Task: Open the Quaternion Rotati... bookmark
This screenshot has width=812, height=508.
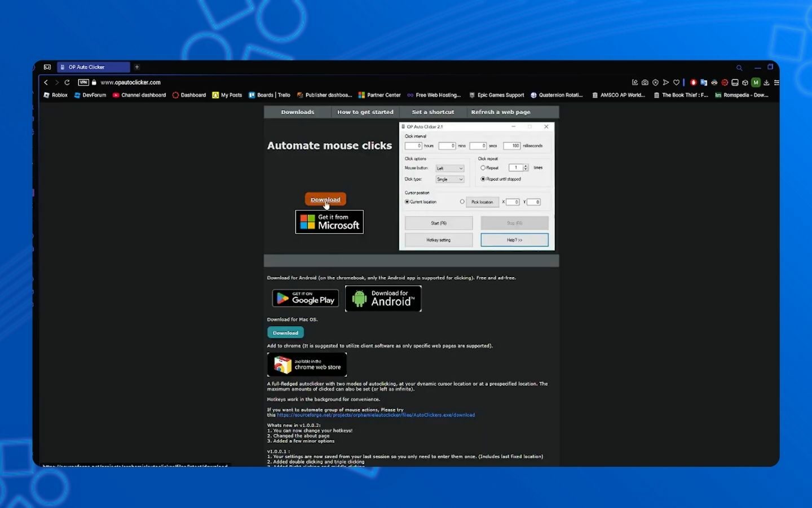Action: [x=557, y=95]
